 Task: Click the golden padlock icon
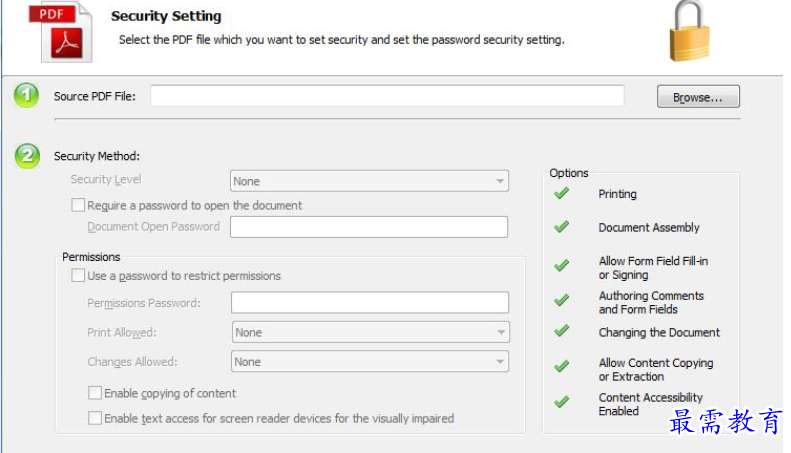[x=689, y=31]
